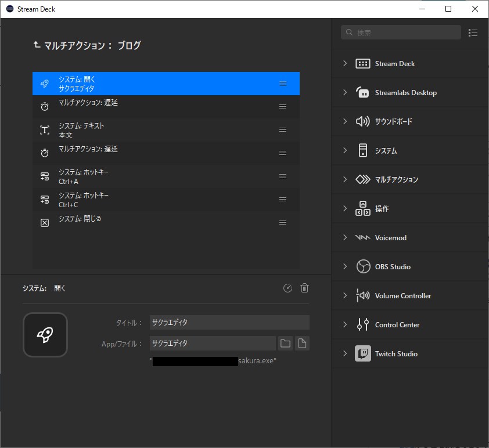
Task: Click the Stream Deck category icon
Action: tap(363, 64)
